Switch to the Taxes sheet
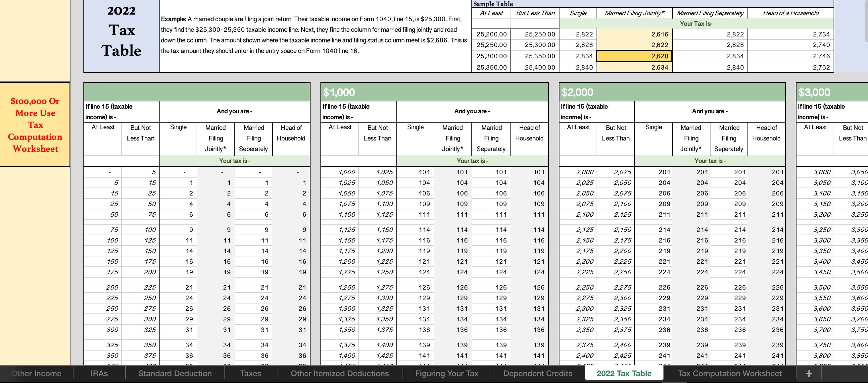 click(250, 373)
